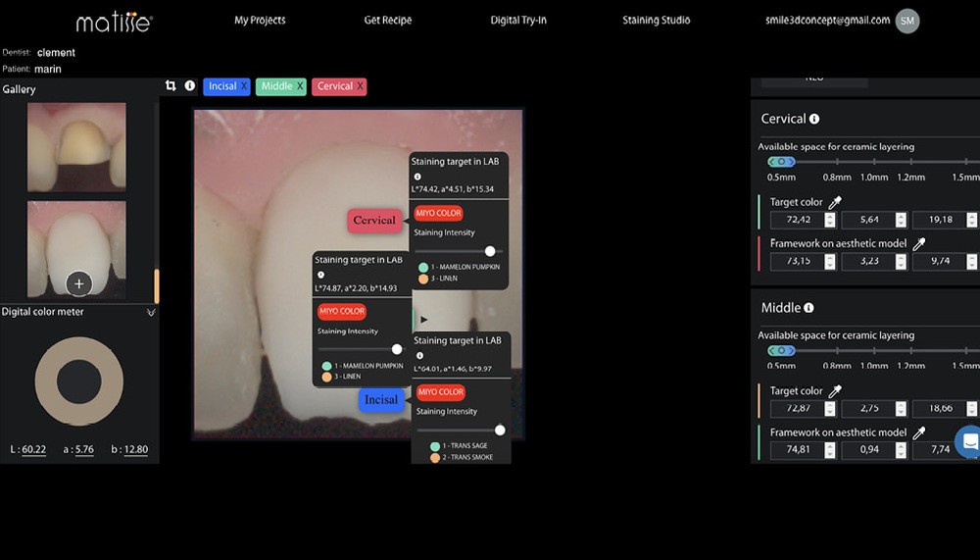The width and height of the screenshot is (980, 560).
Task: Open the user account avatar menu
Action: coord(907,21)
